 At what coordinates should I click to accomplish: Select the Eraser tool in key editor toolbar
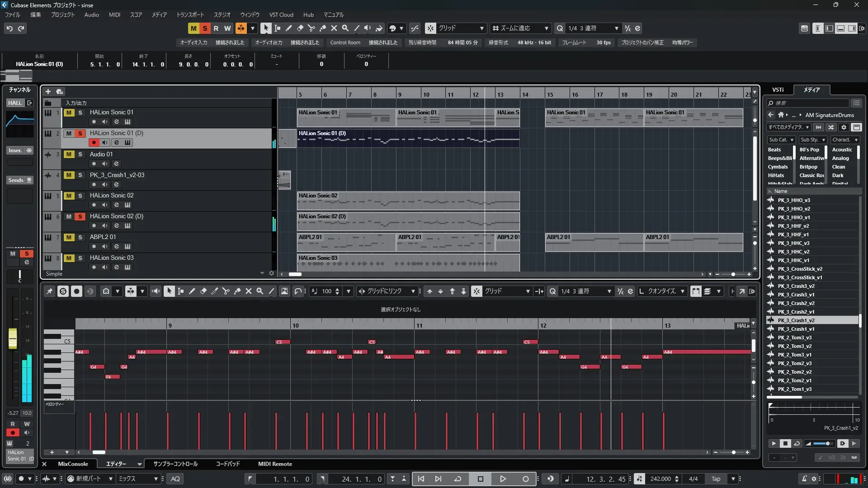pos(203,291)
